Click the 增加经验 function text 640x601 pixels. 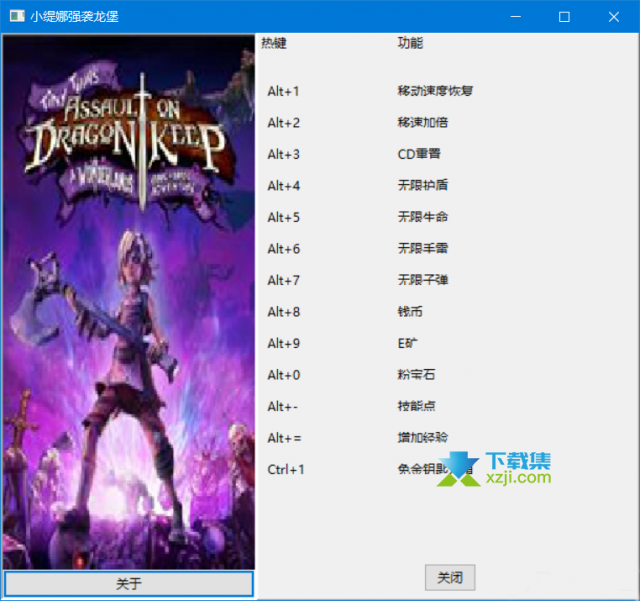[x=423, y=438]
